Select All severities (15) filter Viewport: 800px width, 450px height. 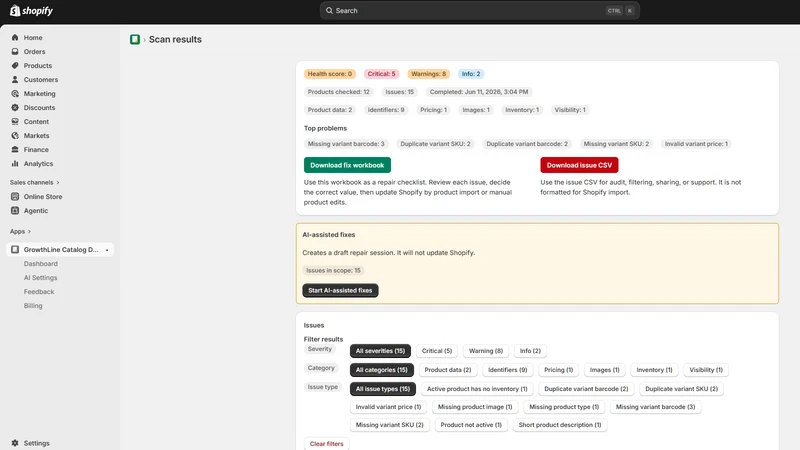(x=380, y=351)
